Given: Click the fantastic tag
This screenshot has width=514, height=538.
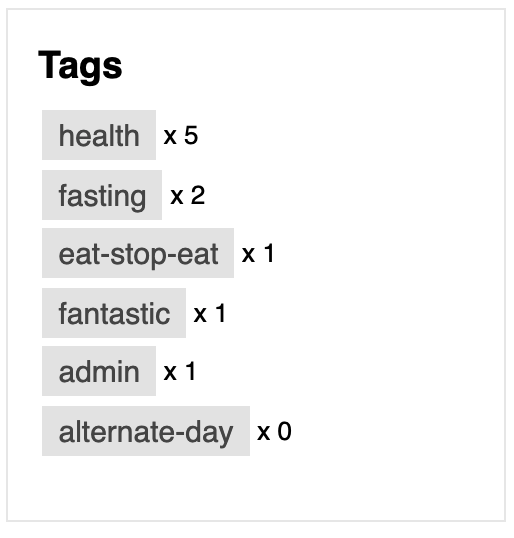Looking at the screenshot, I should [x=114, y=313].
